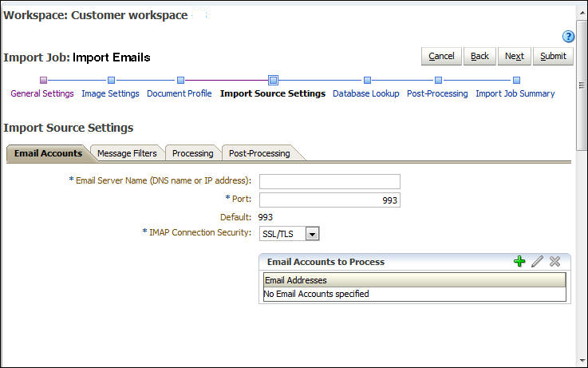Click 'Email Accounts to Process' panel title
Screen dimensions: 588x368
(326, 262)
